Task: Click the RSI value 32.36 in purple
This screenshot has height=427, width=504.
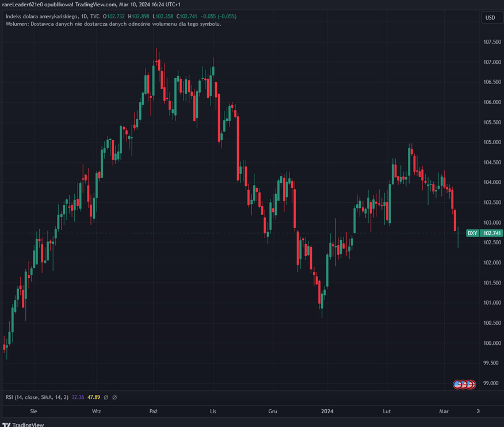Action: pyautogui.click(x=78, y=397)
